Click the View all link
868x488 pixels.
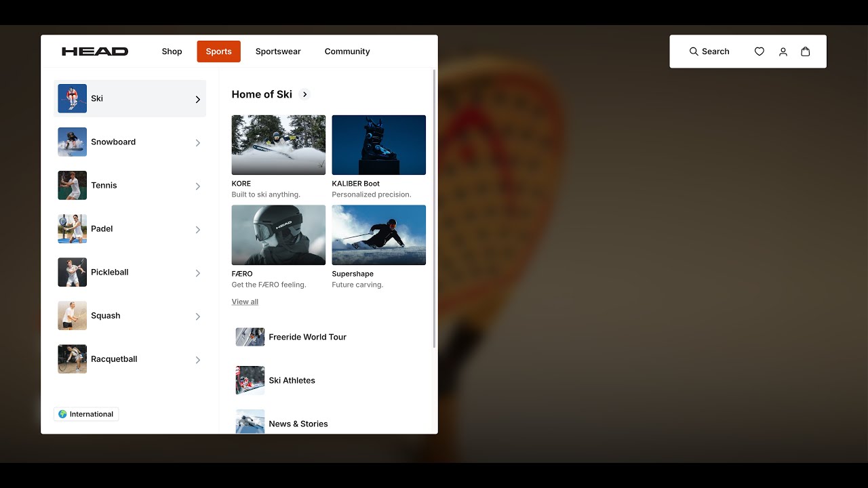click(x=245, y=302)
